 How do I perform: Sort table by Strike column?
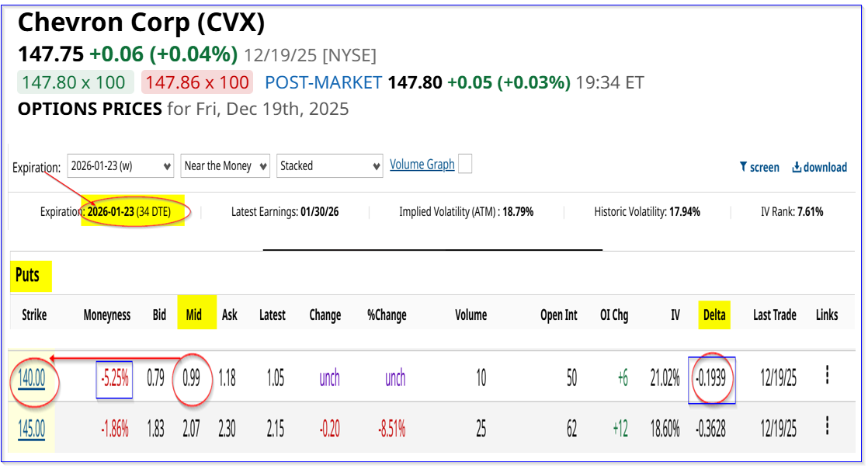pos(33,315)
